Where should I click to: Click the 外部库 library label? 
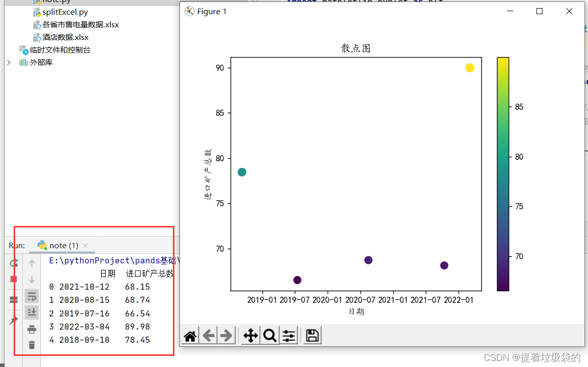tap(41, 62)
